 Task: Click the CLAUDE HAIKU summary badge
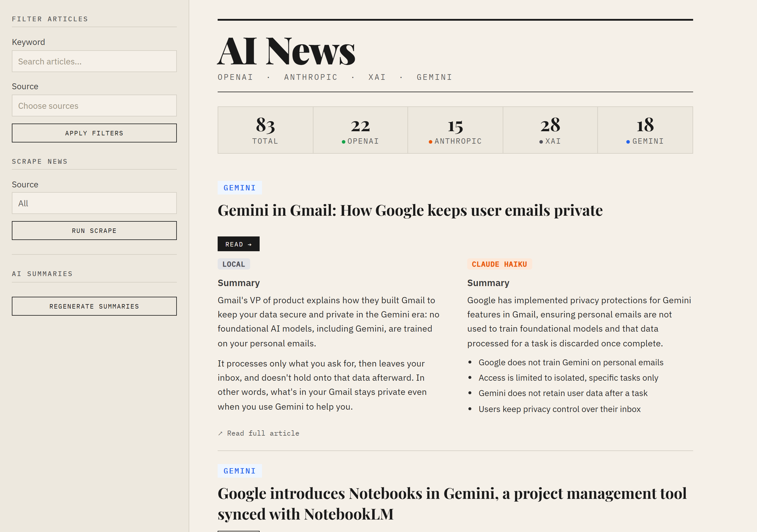[499, 264]
